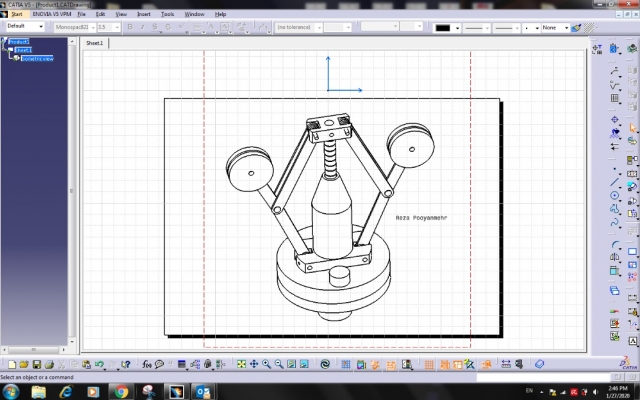Click the Open file folder icon
The height and width of the screenshot is (400, 640).
tap(24, 364)
